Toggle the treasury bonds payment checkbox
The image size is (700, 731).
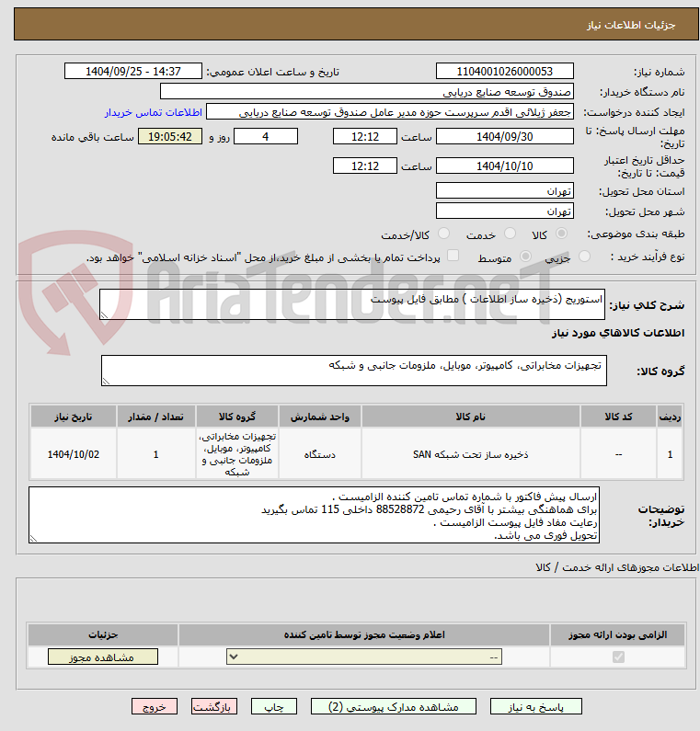[453, 255]
